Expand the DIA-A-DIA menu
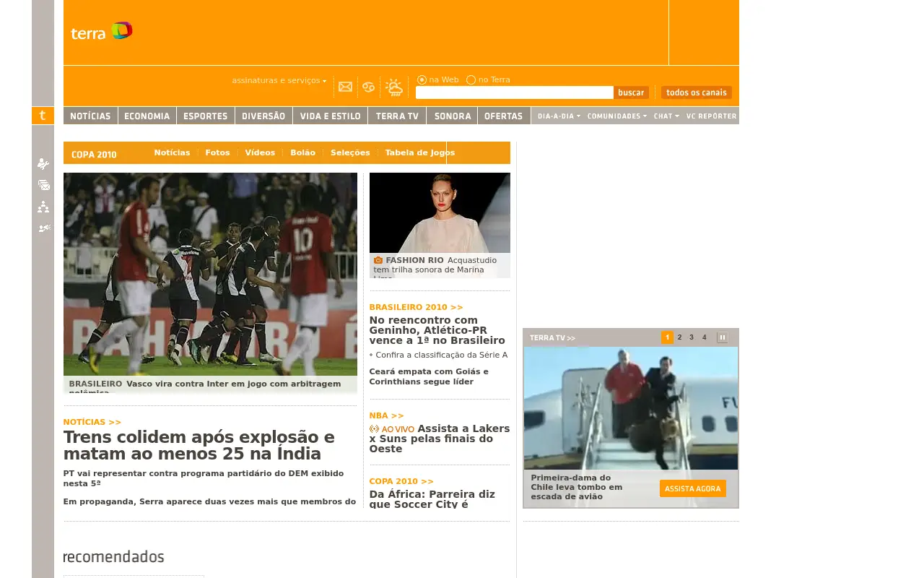The height and width of the screenshot is (578, 924). pos(559,116)
